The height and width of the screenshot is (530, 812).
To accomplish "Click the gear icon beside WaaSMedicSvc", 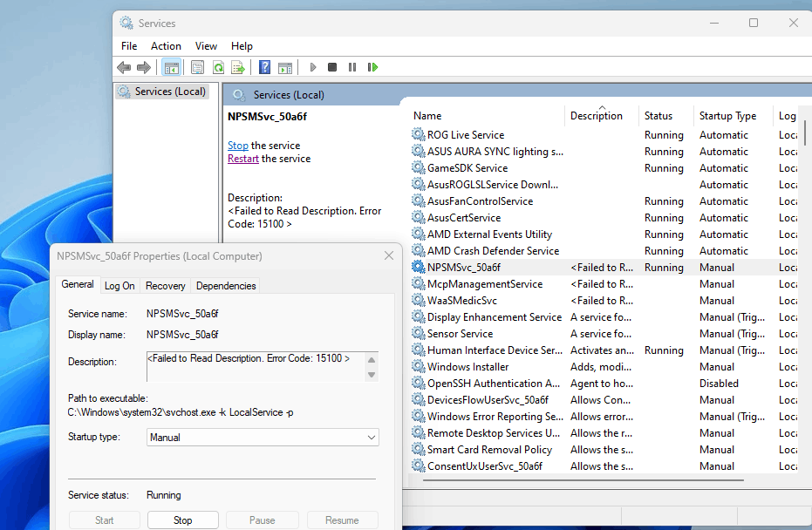I will [419, 300].
